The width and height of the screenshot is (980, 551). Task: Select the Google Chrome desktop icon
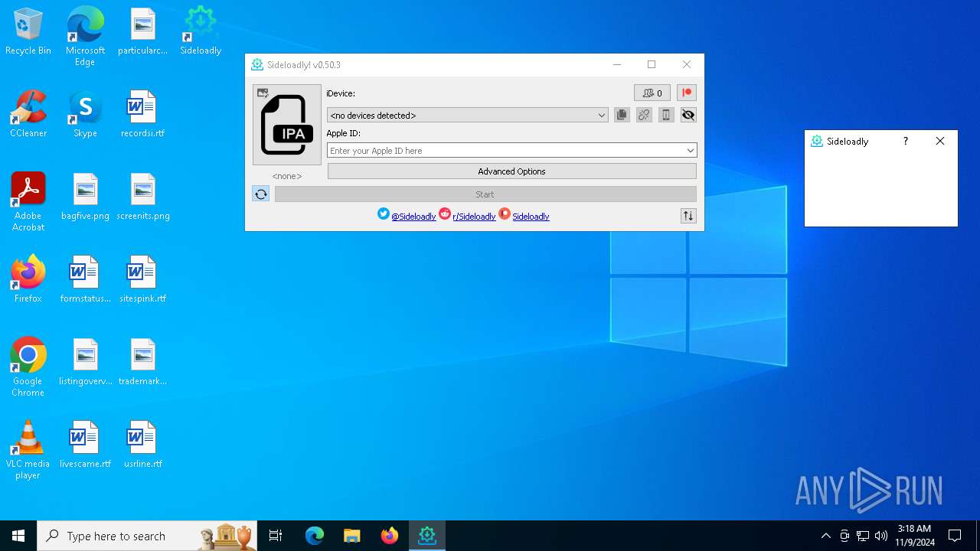click(28, 367)
